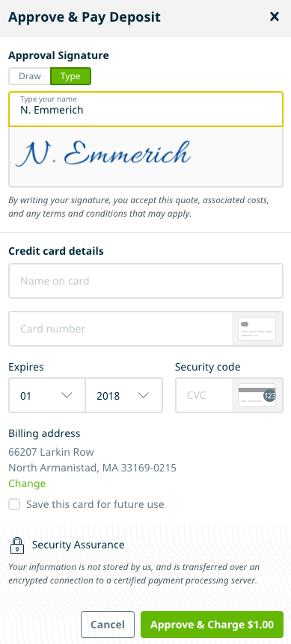Click the chevron arrow in the month selector
The image size is (291, 644).
67,395
